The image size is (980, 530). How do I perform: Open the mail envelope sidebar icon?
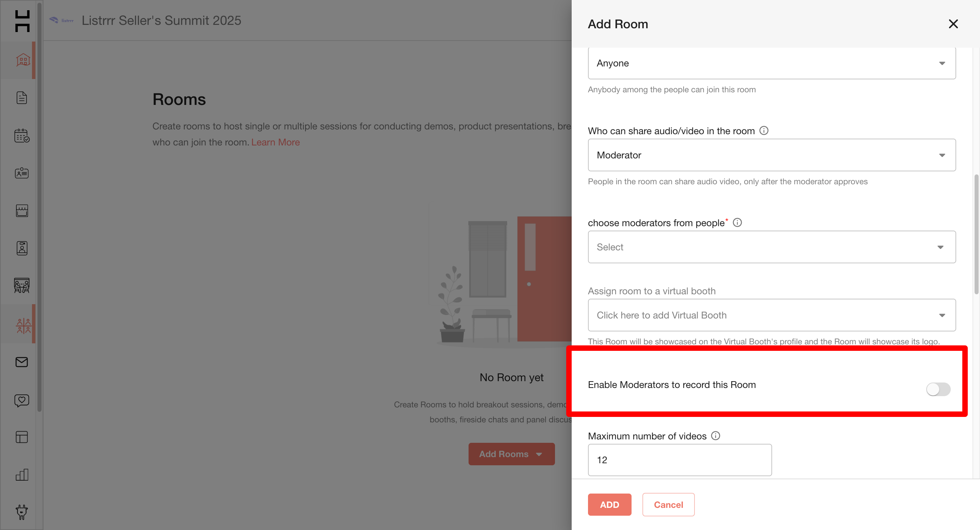22,362
